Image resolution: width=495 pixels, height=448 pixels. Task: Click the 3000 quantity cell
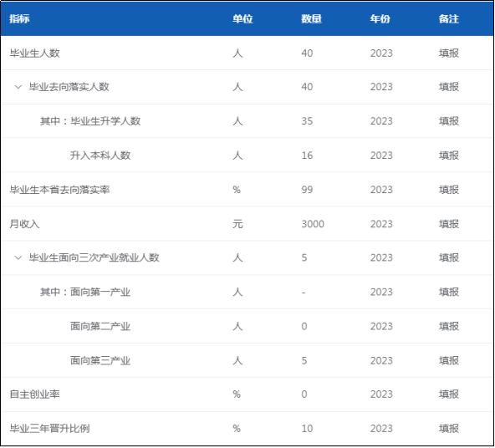pos(313,224)
